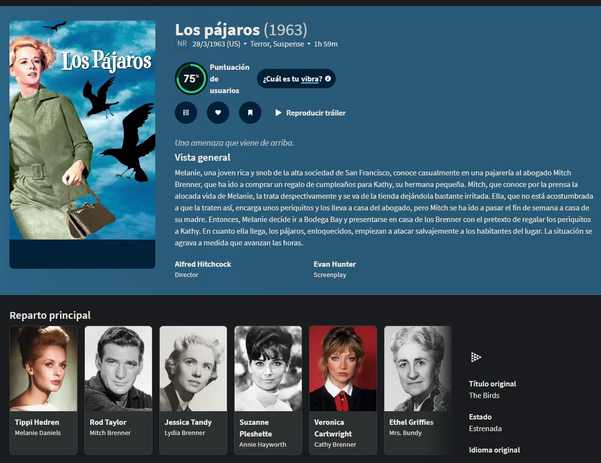Mark movie as favorite with heart icon
Image resolution: width=601 pixels, height=463 pixels.
pyautogui.click(x=218, y=113)
